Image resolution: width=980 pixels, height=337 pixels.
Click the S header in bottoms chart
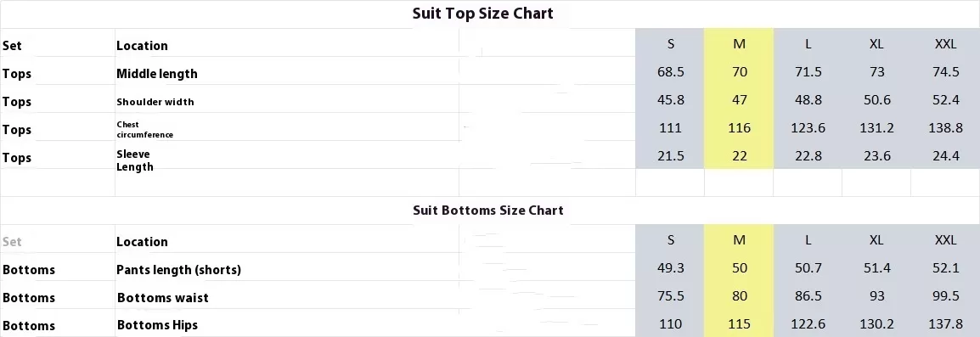coord(671,240)
